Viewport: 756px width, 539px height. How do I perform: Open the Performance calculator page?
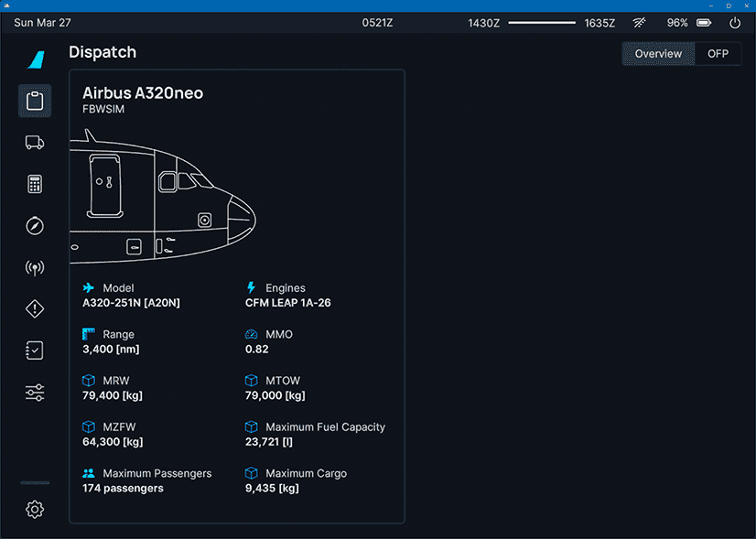(x=35, y=184)
